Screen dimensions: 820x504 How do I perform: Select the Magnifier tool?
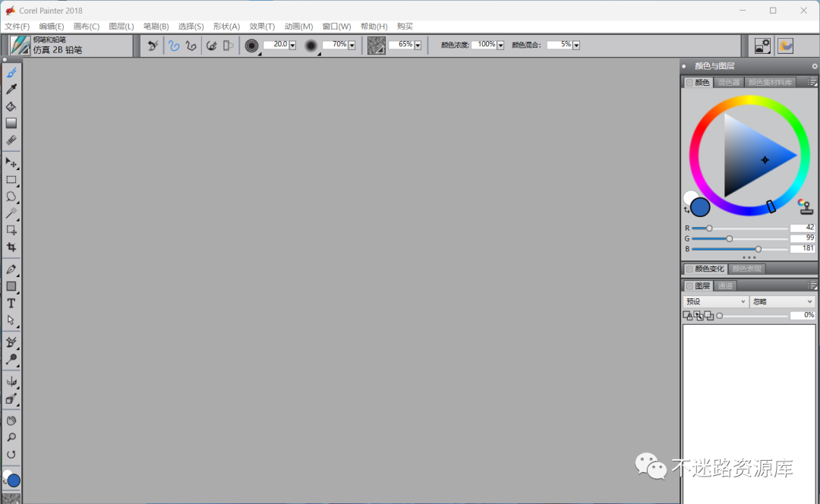(11, 437)
